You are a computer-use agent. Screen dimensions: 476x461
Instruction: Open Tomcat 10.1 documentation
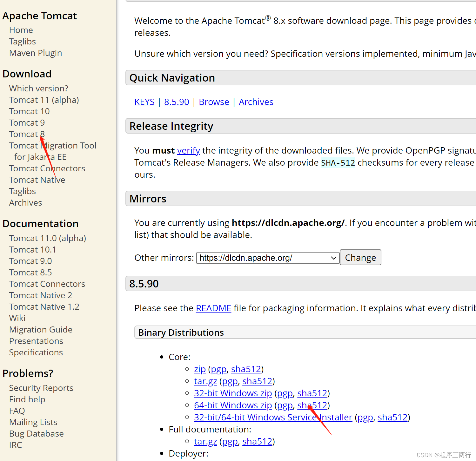tap(32, 250)
